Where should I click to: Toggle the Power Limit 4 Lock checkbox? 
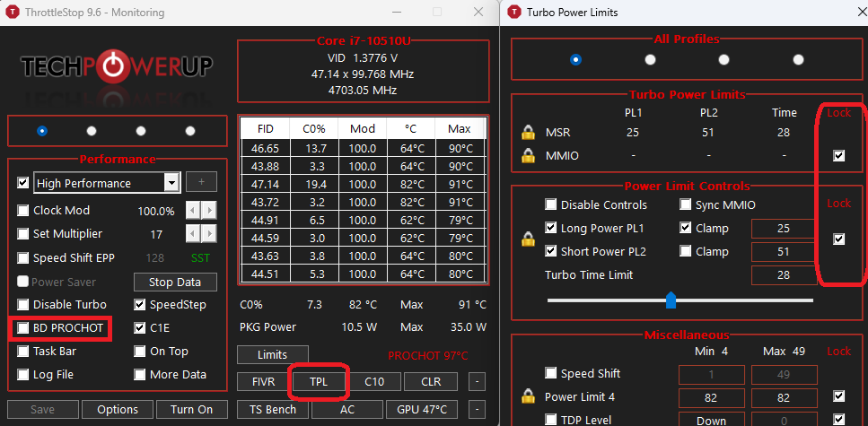pyautogui.click(x=838, y=396)
